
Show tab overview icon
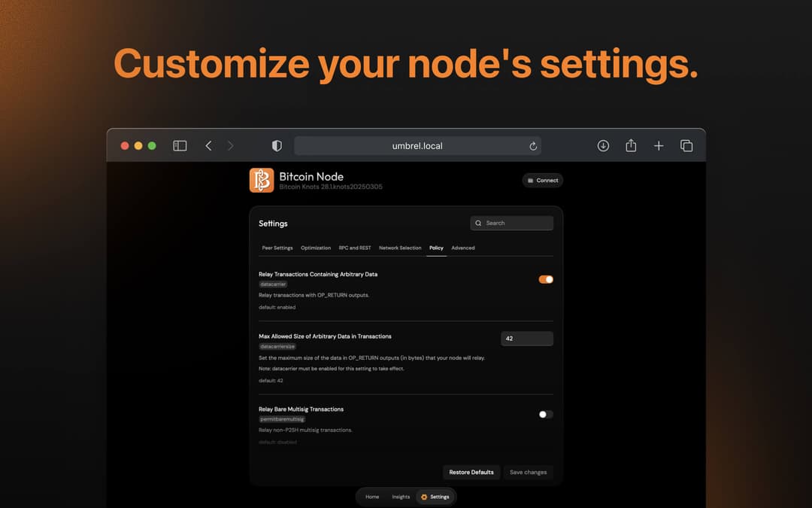[686, 146]
